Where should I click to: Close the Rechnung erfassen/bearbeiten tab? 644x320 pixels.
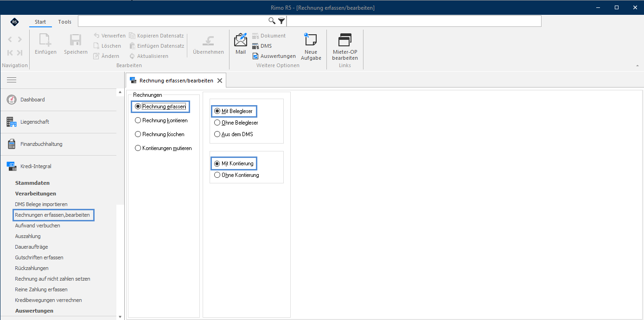220,81
